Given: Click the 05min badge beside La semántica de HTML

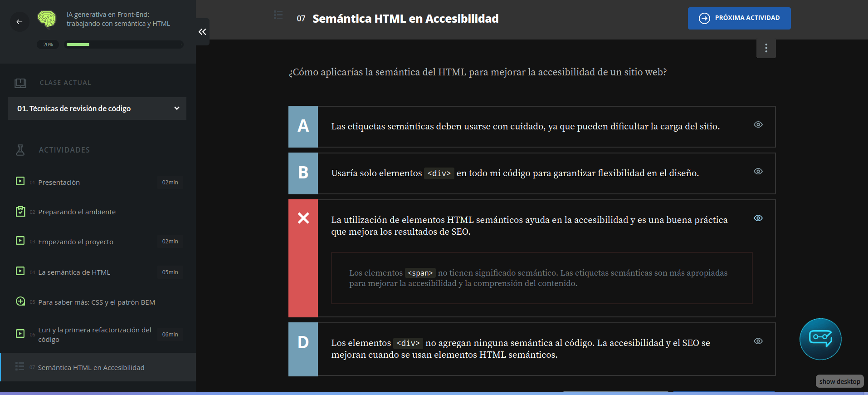Looking at the screenshot, I should click(x=170, y=272).
